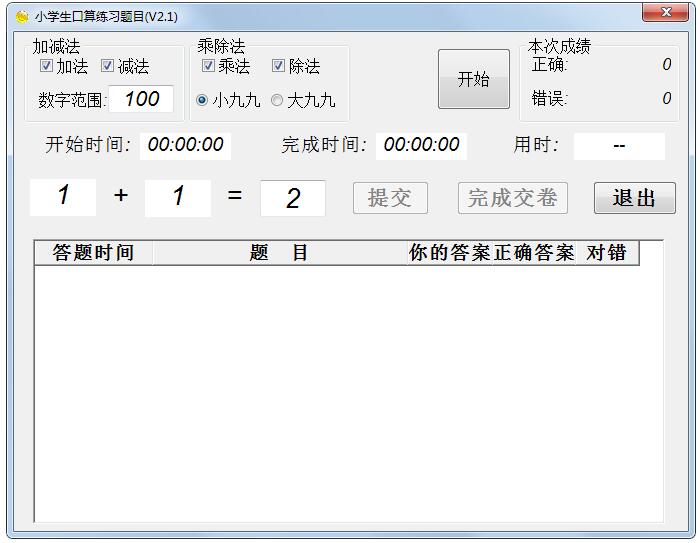The width and height of the screenshot is (700, 543).
Task: Click the 正确答案 column header
Action: click(x=533, y=253)
